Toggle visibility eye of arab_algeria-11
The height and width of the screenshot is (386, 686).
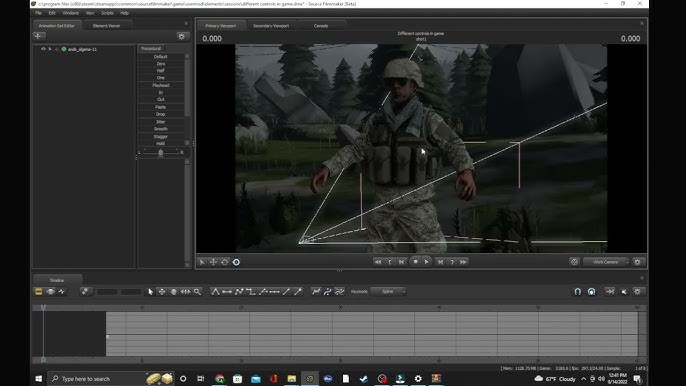(43, 49)
